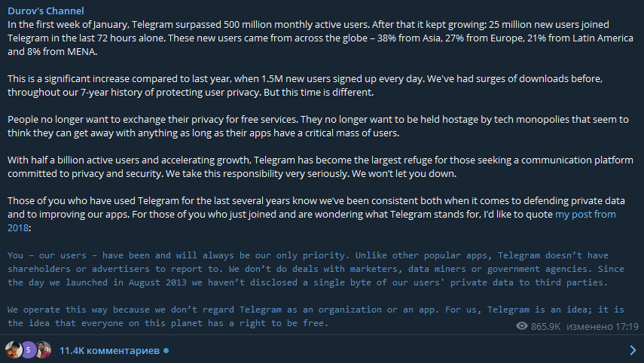Viewport: 644px width, 363px height.
Task: Click the purple "S" commenter avatar
Action: 28,350
